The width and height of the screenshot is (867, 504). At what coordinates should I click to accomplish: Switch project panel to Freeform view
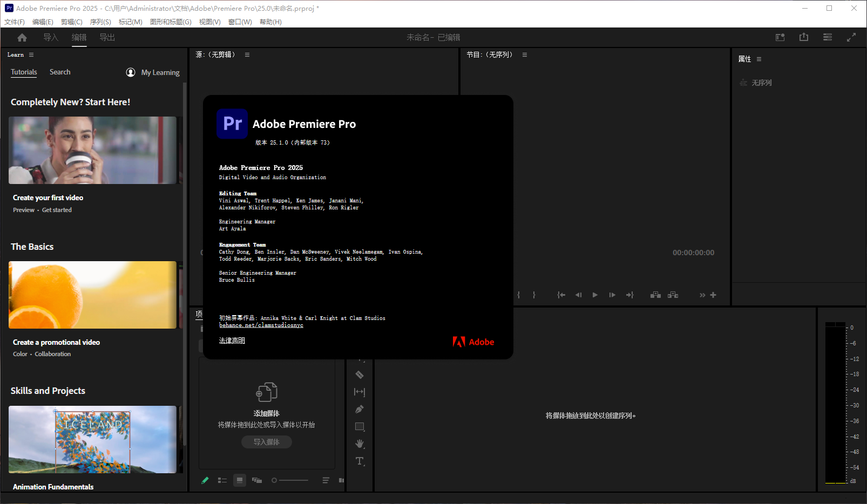[257, 480]
